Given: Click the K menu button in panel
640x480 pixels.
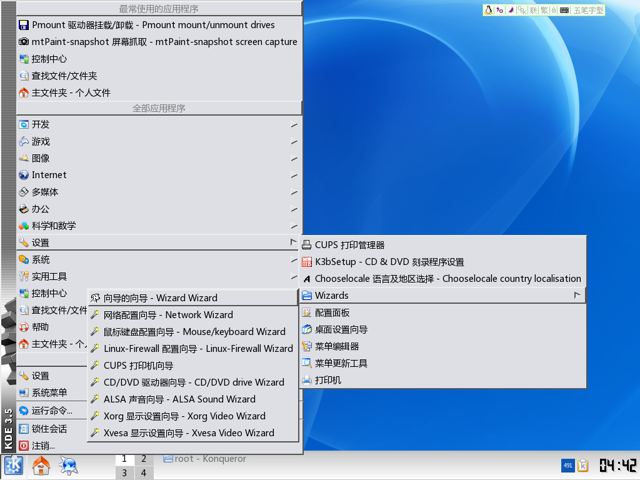Looking at the screenshot, I should tap(13, 466).
